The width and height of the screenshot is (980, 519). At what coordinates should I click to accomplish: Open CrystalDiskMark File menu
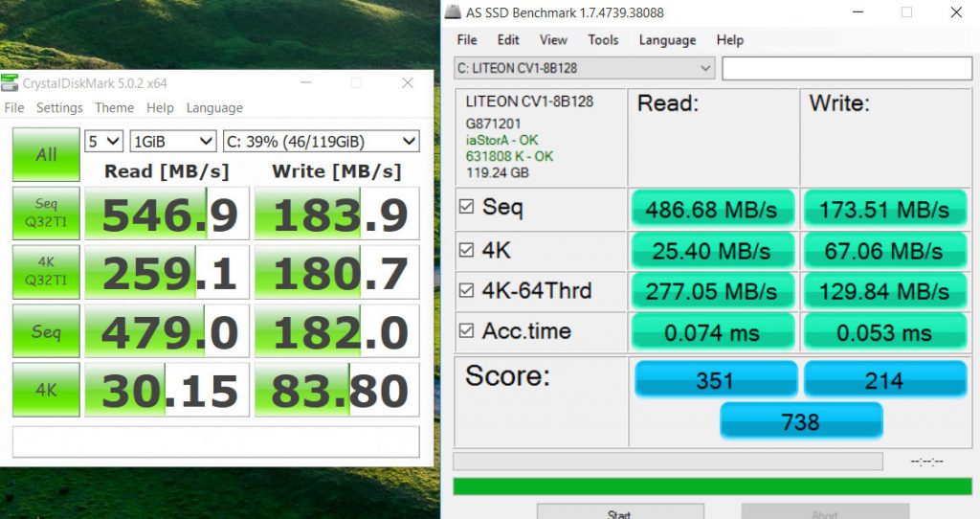14,107
